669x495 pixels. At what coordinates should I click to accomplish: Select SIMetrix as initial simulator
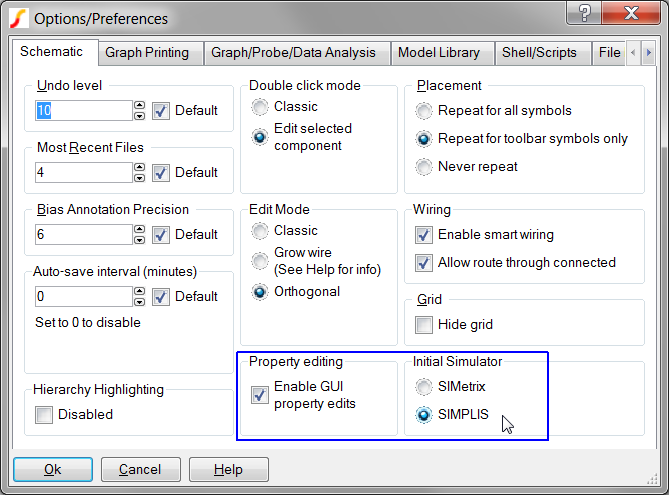[425, 386]
